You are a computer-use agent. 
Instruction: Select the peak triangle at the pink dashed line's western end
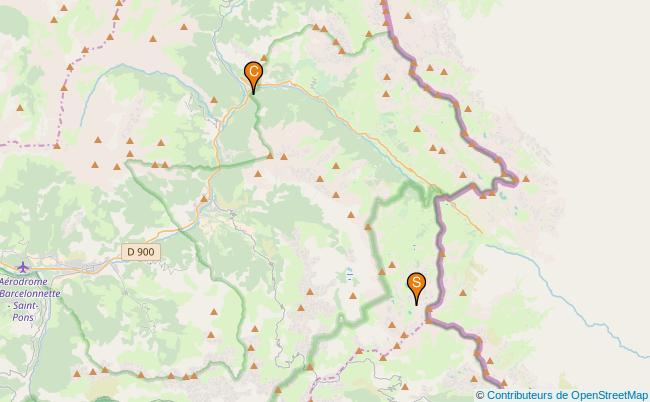pos(57,146)
